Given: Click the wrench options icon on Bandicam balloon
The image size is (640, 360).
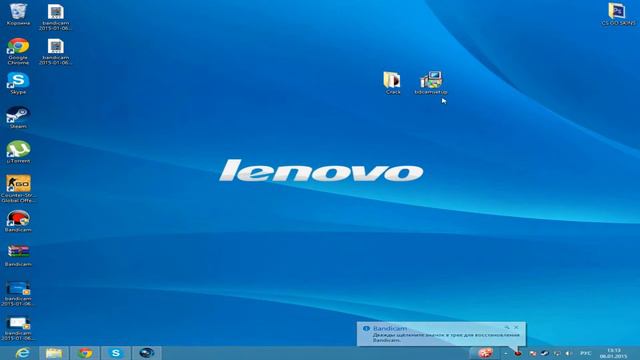Looking at the screenshot, I should pyautogui.click(x=507, y=327).
